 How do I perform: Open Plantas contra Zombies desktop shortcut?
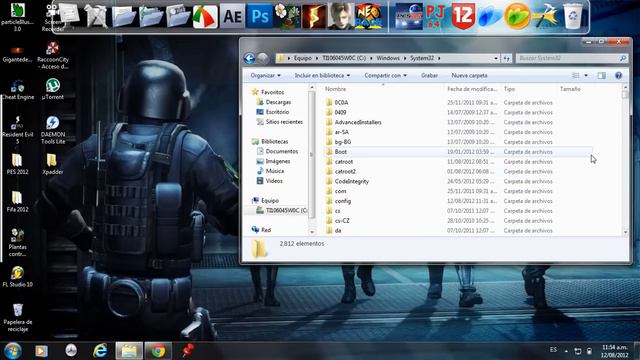click(x=18, y=242)
